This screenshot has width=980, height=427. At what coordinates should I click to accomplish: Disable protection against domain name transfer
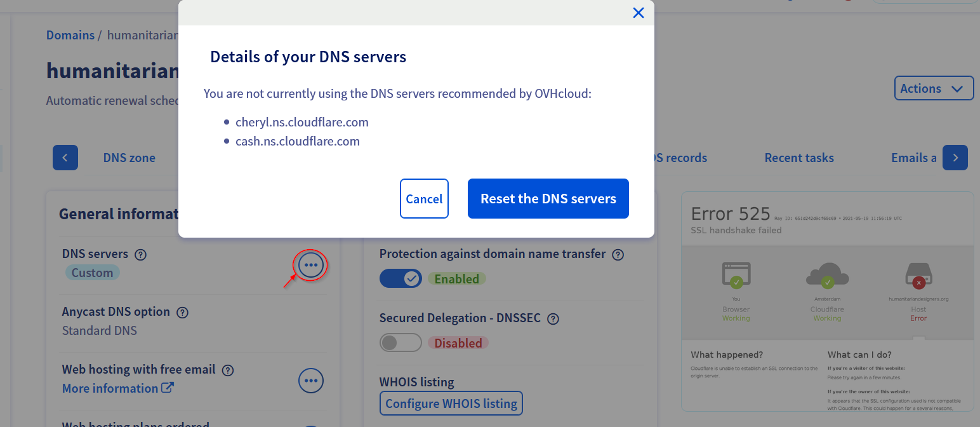401,278
